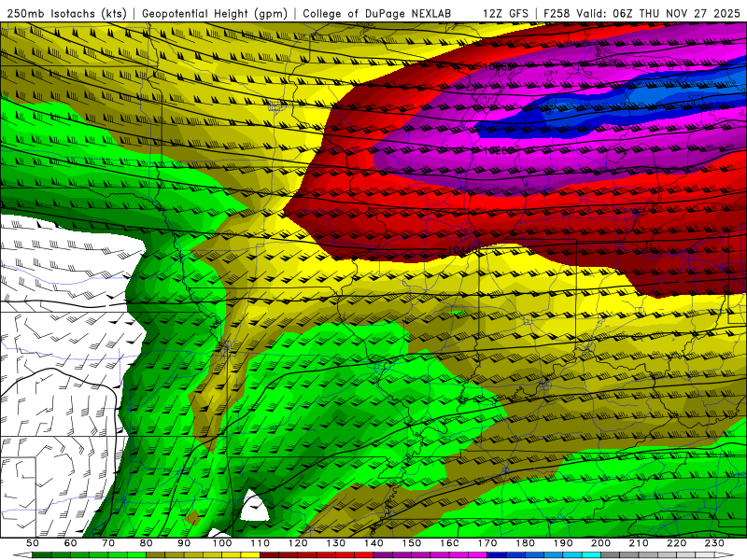Click the 160 label on the color scale

pos(449,543)
